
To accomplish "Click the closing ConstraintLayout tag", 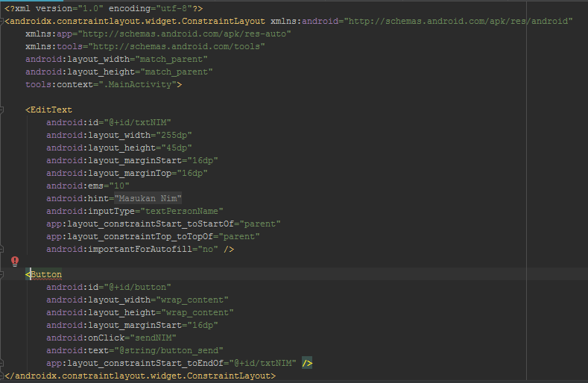I will click(140, 376).
